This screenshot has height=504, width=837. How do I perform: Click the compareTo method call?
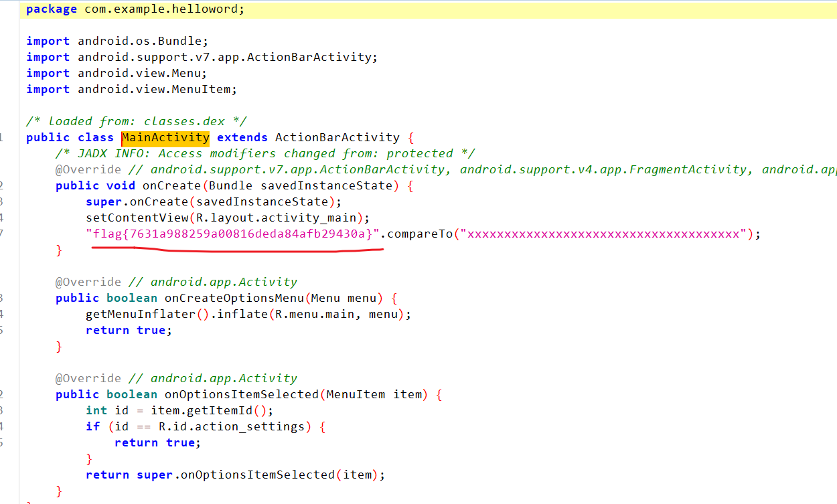click(x=420, y=234)
